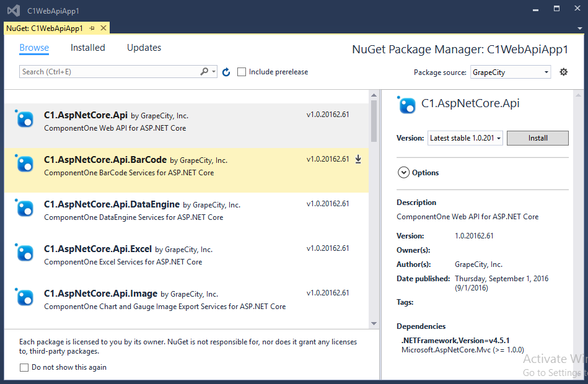The image size is (588, 384).
Task: Click the search magnifier icon
Action: coord(204,72)
